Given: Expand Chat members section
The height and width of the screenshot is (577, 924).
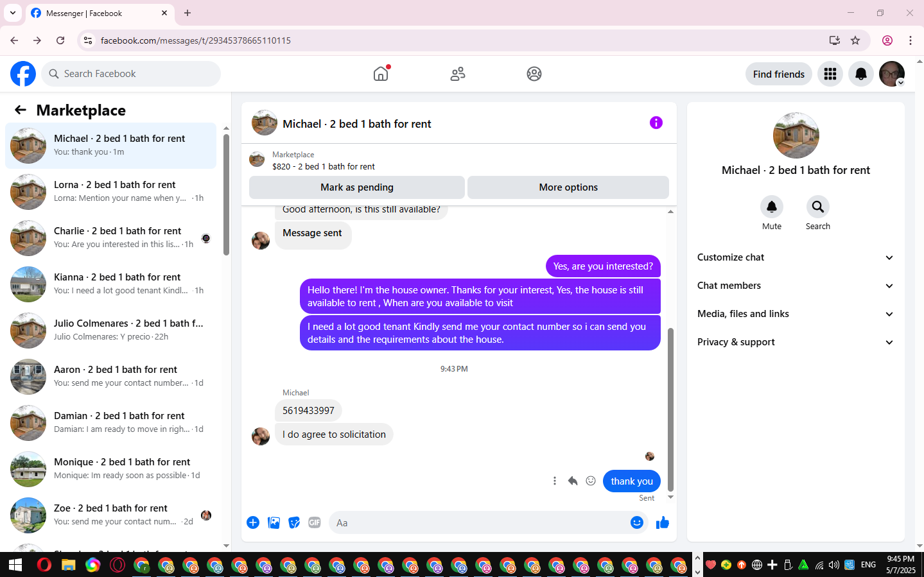Looking at the screenshot, I should click(x=796, y=286).
